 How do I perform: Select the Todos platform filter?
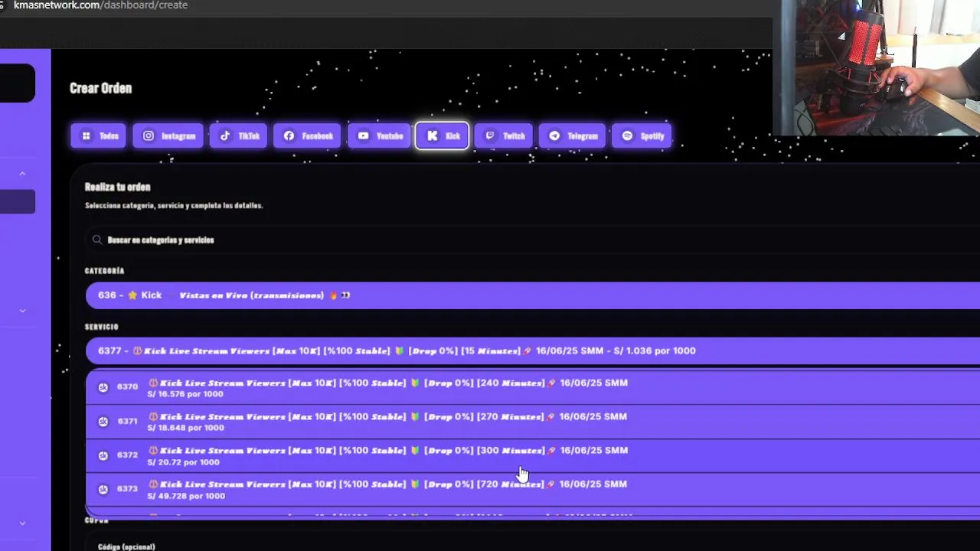pos(98,135)
